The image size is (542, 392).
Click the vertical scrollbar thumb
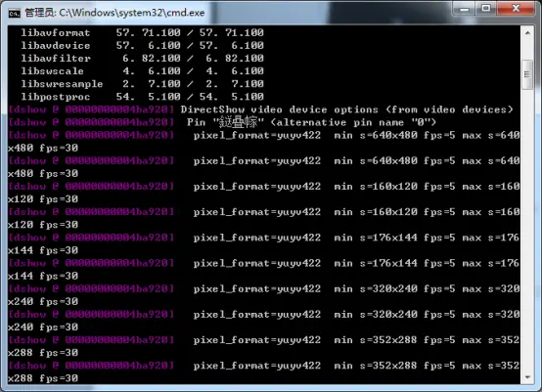click(527, 74)
